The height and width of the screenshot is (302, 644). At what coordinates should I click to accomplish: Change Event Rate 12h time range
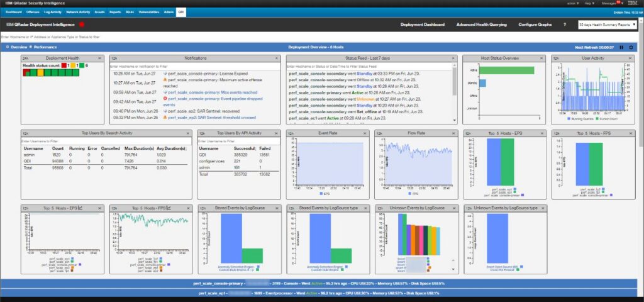(291, 133)
